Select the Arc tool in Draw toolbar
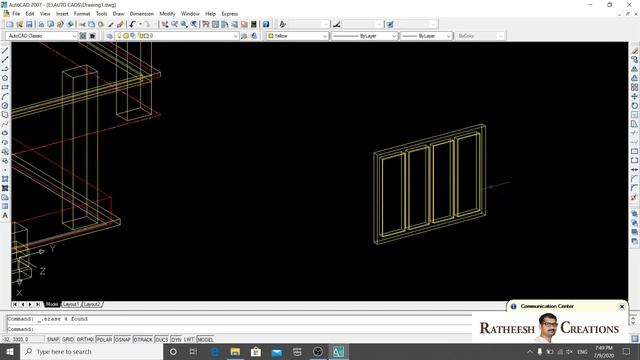The width and height of the screenshot is (640, 360). point(5,97)
